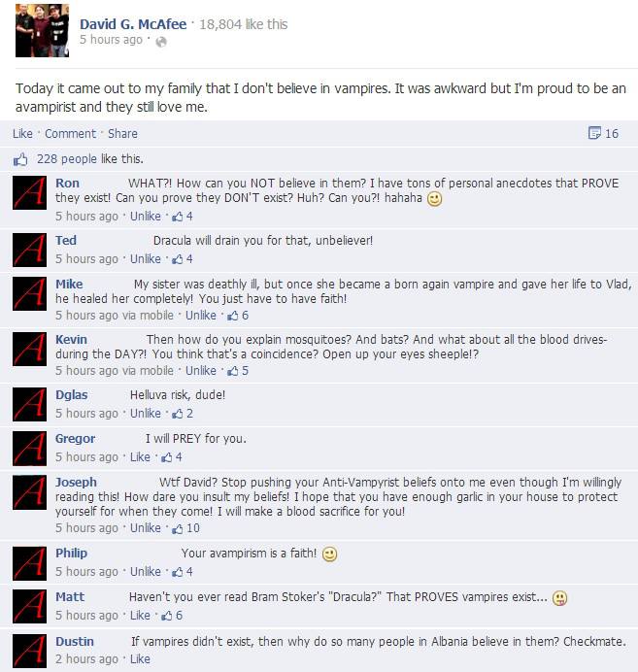Viewport: 638px width, 672px height.
Task: Share David's avampirist post
Action: 122,133
